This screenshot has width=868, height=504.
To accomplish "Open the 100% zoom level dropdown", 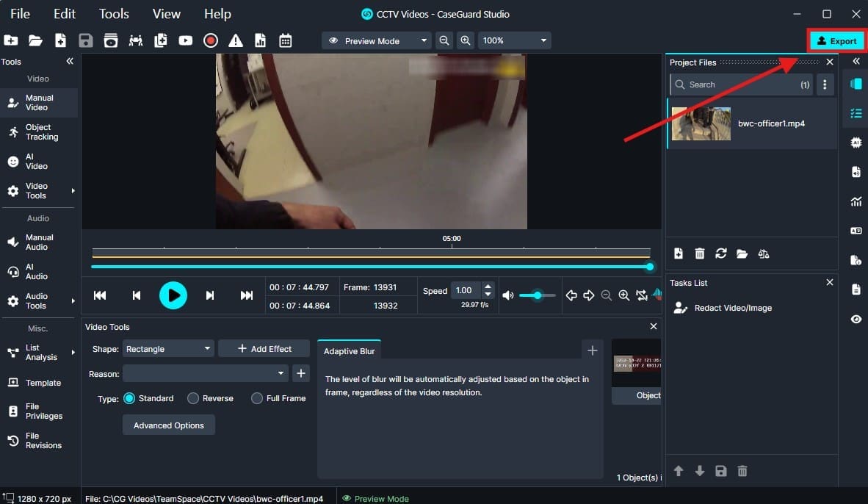I will point(514,41).
